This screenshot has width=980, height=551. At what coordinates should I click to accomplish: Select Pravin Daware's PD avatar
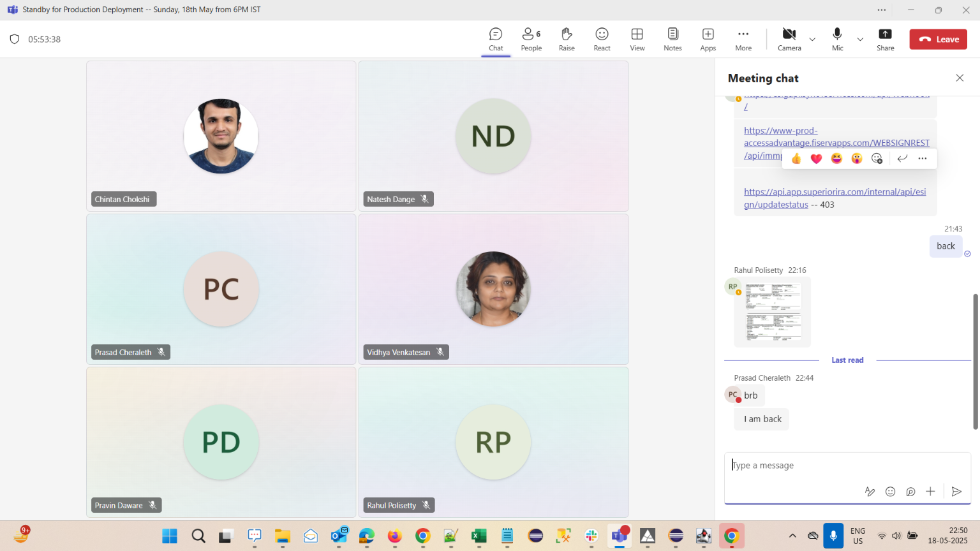221,442
